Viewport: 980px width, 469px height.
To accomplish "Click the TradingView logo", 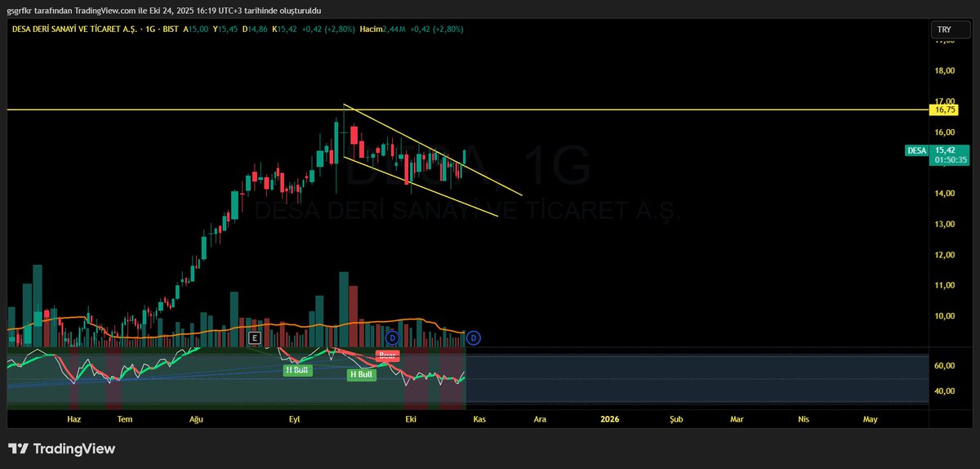I will tap(61, 449).
